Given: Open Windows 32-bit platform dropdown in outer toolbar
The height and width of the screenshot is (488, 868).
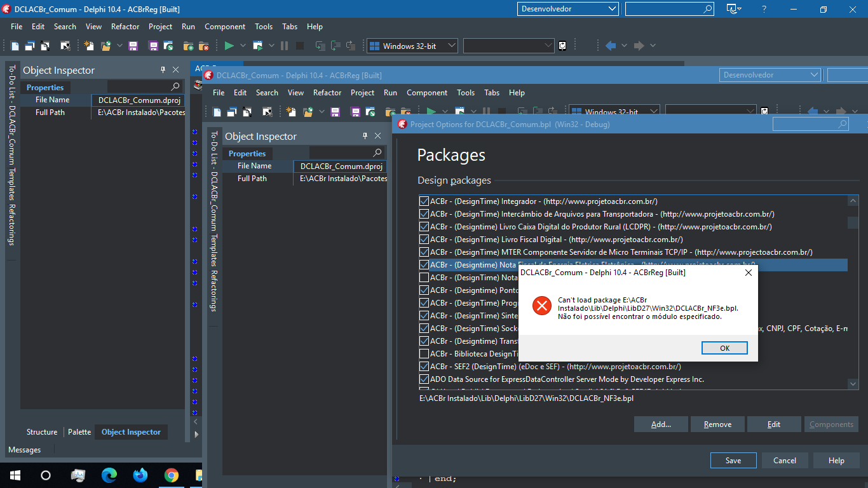Looking at the screenshot, I should tap(412, 46).
